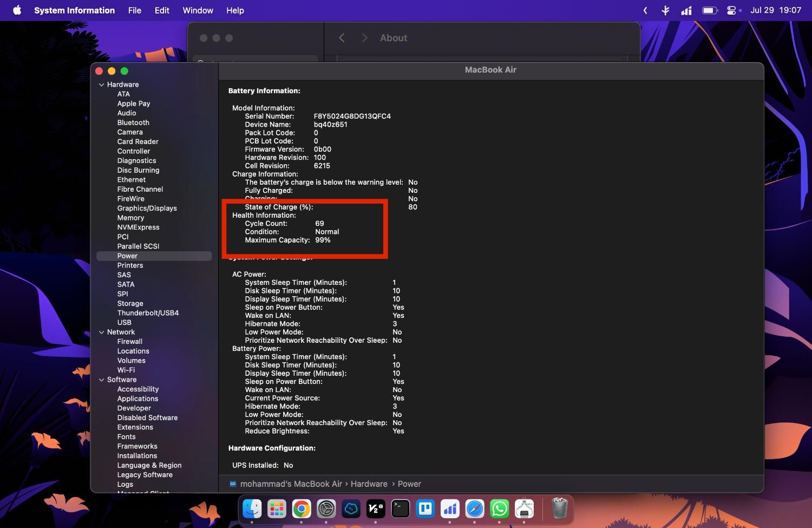Go back in the About settings window
The height and width of the screenshot is (528, 812).
(x=342, y=38)
